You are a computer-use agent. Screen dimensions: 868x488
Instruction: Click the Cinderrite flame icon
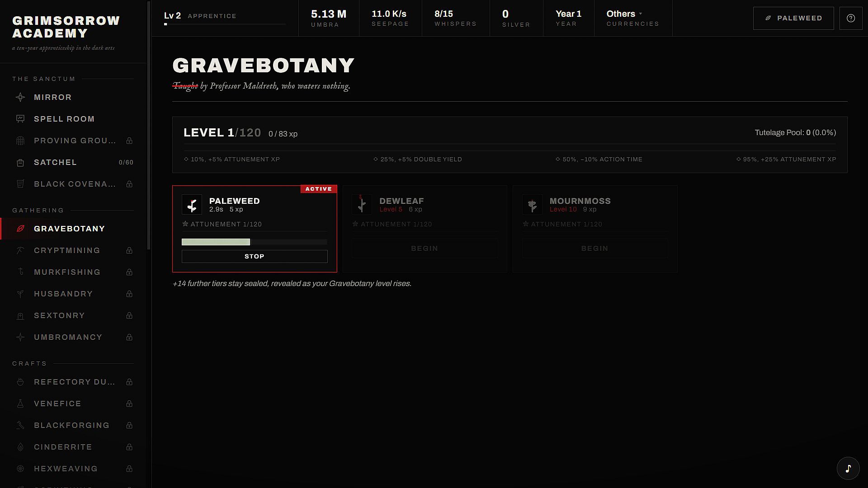(x=20, y=447)
